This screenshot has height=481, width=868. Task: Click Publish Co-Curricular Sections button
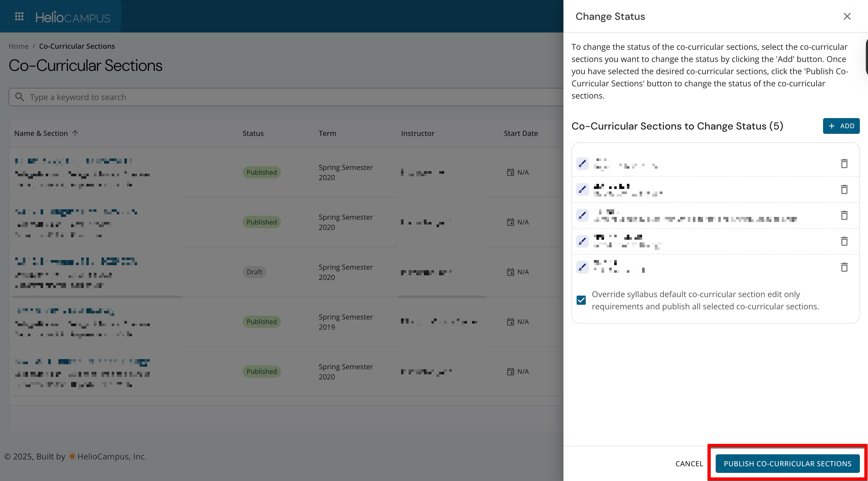[x=787, y=464]
